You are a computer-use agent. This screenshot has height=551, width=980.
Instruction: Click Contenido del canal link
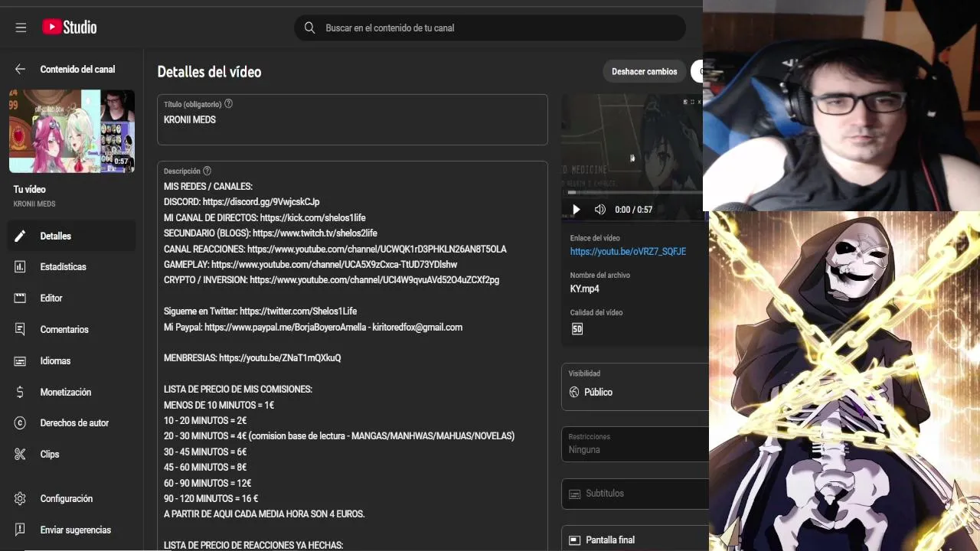[77, 69]
